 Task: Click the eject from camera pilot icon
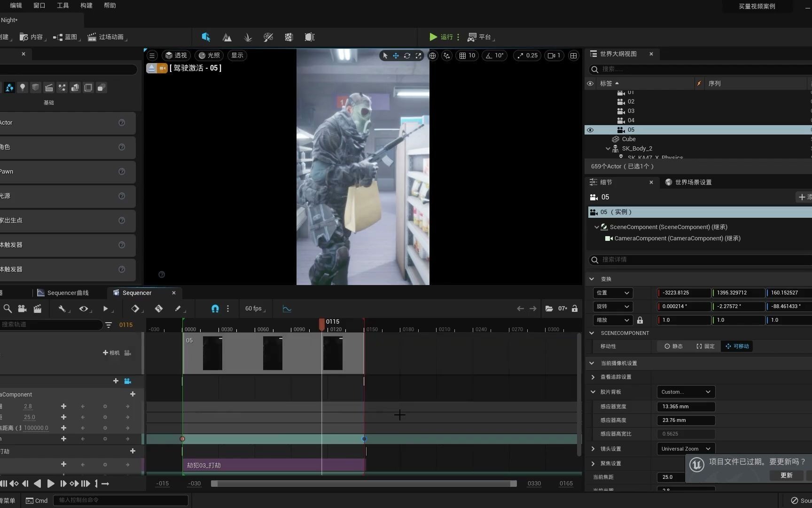click(151, 68)
